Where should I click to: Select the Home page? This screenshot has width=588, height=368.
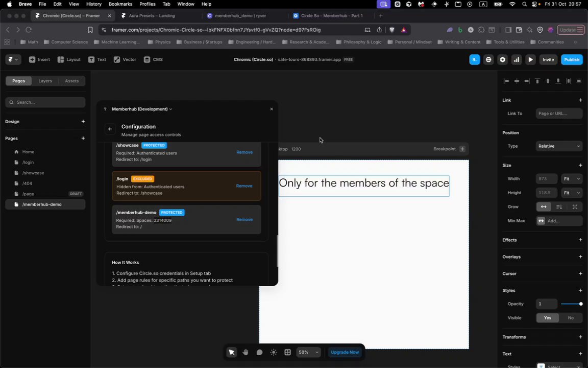pos(45,152)
